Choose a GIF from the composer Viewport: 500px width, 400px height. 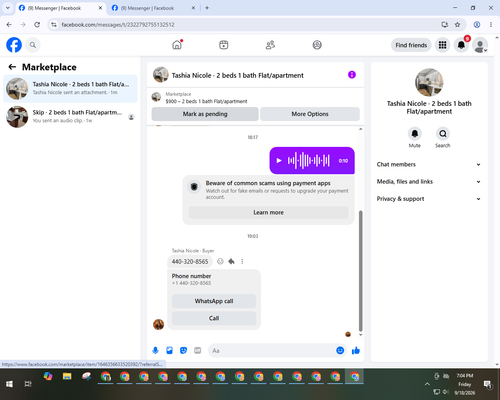pyautogui.click(x=198, y=350)
